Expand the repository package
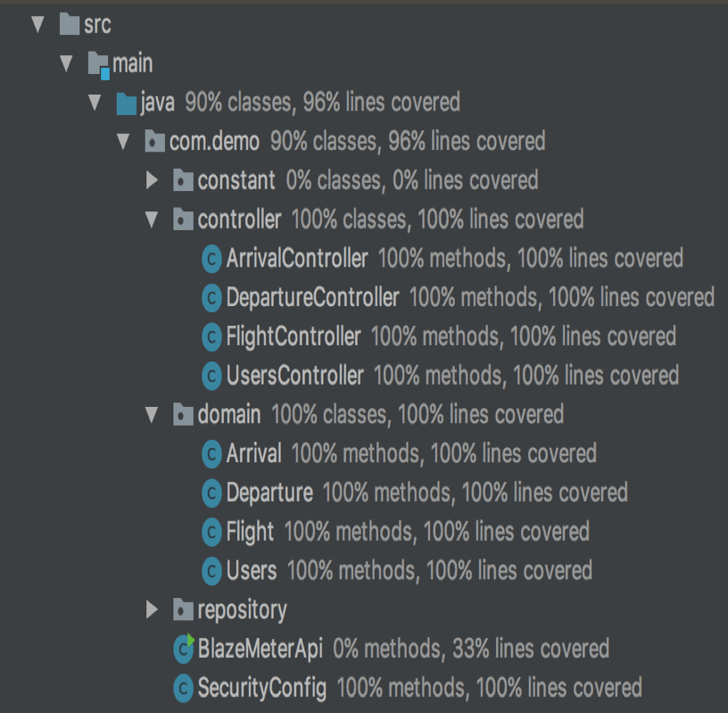Viewport: 728px width, 713px height. 152,610
